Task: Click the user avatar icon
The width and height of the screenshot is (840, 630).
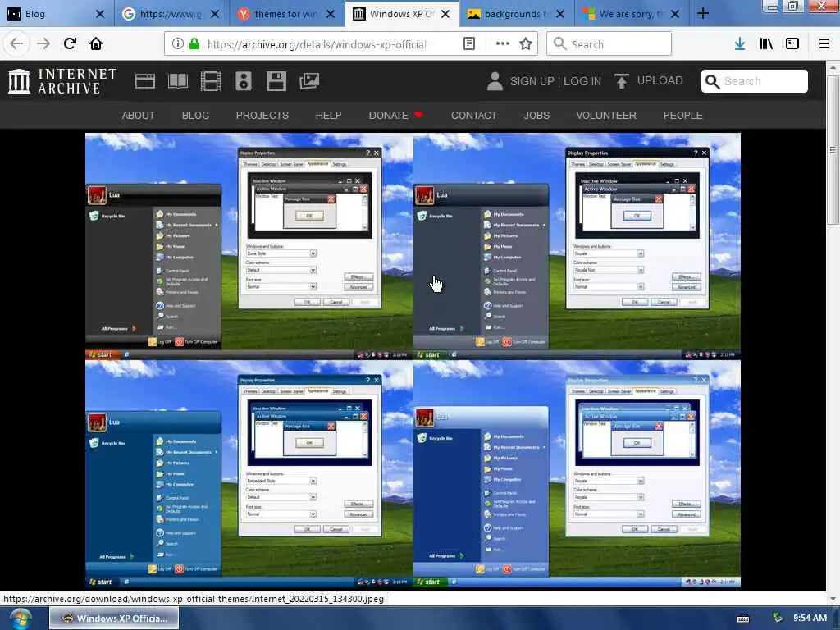Action: [x=495, y=81]
